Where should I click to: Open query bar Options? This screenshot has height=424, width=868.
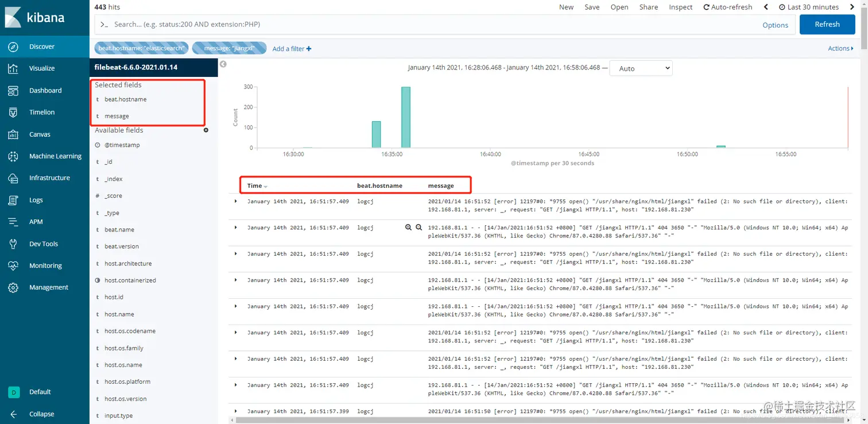point(775,25)
